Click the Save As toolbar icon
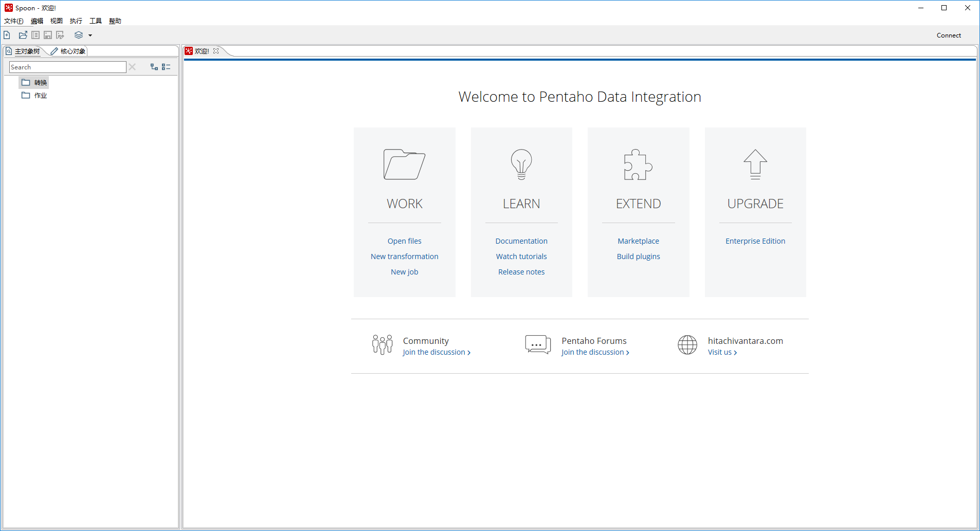The height and width of the screenshot is (531, 980). [60, 35]
